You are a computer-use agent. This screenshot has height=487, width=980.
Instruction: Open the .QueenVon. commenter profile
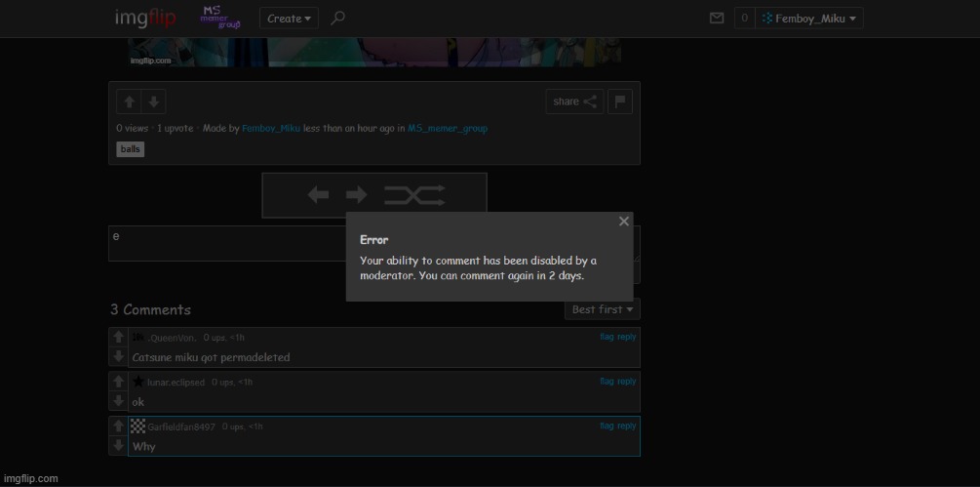coord(172,338)
